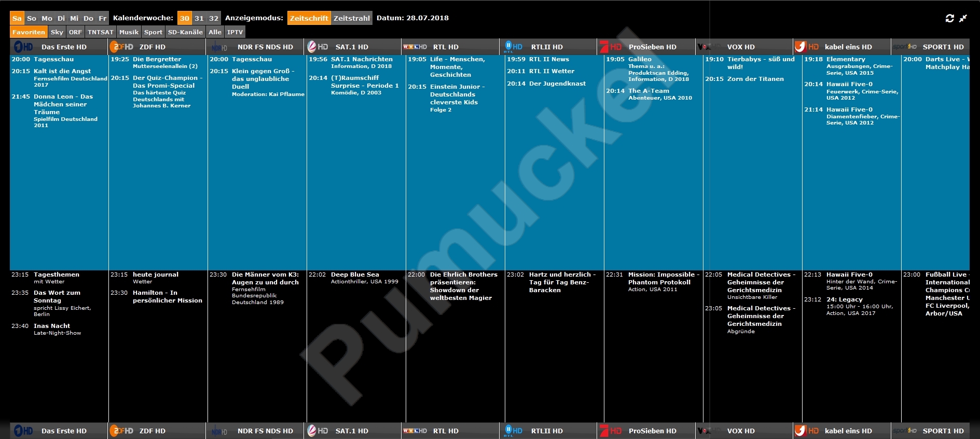This screenshot has height=439, width=980.
Task: Click the ZDF HD channel logo in header
Action: point(122,47)
